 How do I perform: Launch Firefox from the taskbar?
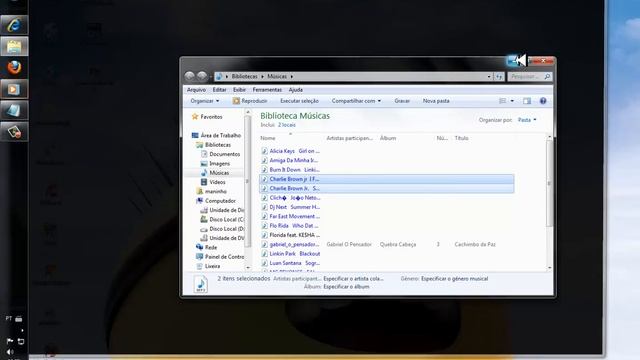click(14, 67)
